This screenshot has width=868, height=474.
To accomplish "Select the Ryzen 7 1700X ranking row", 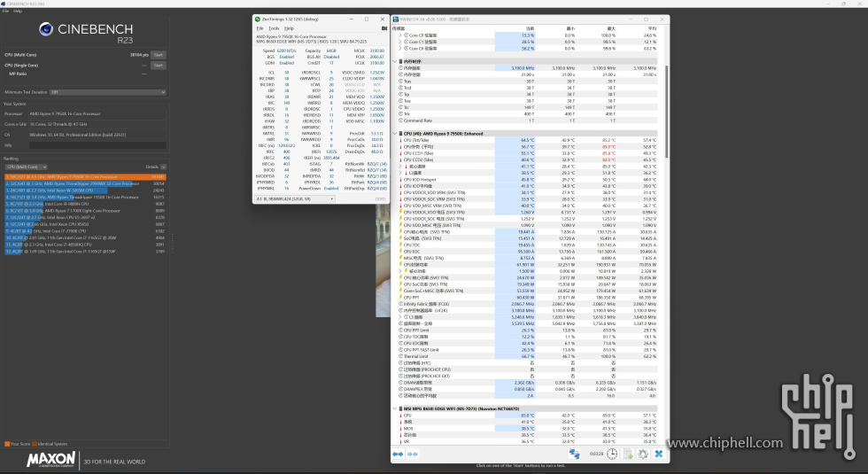I will pyautogui.click(x=85, y=211).
